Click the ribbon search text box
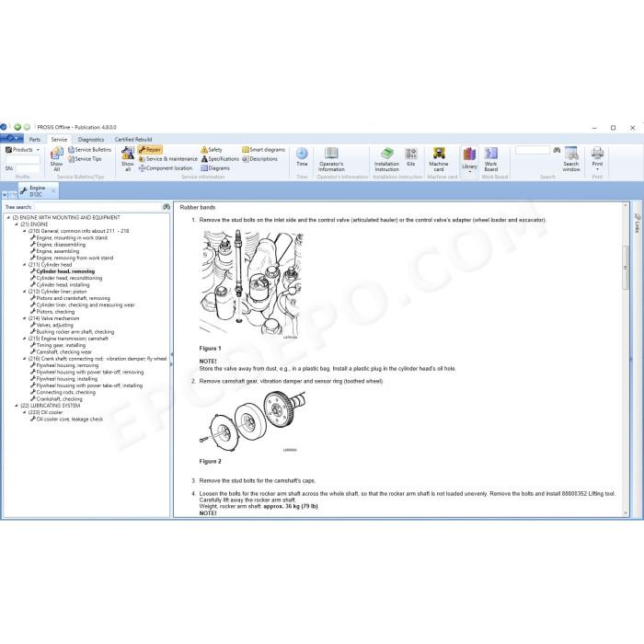Viewport: 644px width, 644px height. pyautogui.click(x=533, y=150)
